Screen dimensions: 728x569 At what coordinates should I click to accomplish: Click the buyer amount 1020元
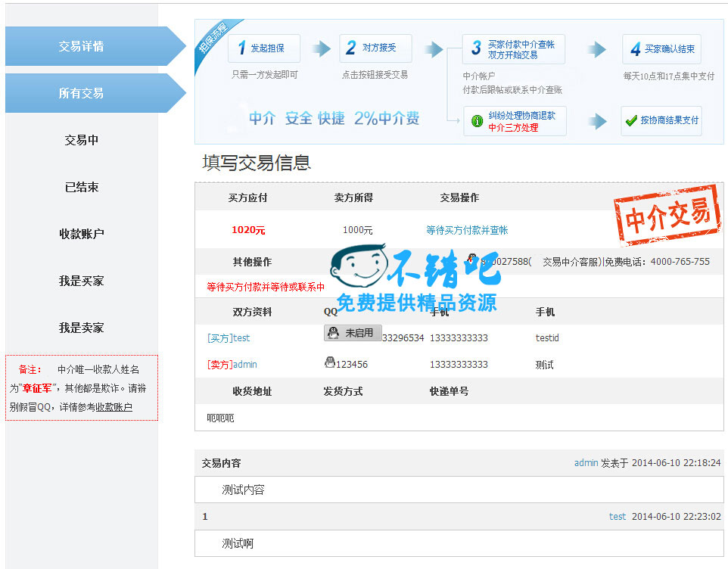[x=248, y=230]
